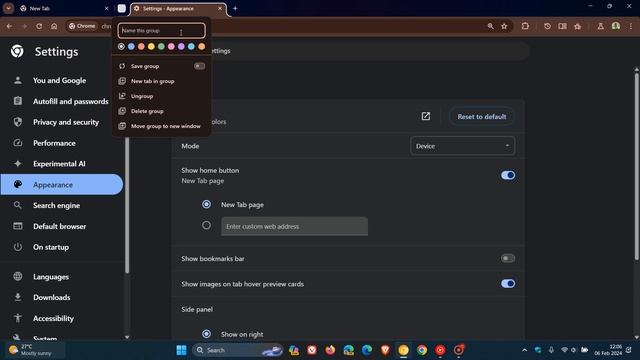The image size is (640, 360).
Task: Toggle Show home button switch
Action: pyautogui.click(x=508, y=175)
